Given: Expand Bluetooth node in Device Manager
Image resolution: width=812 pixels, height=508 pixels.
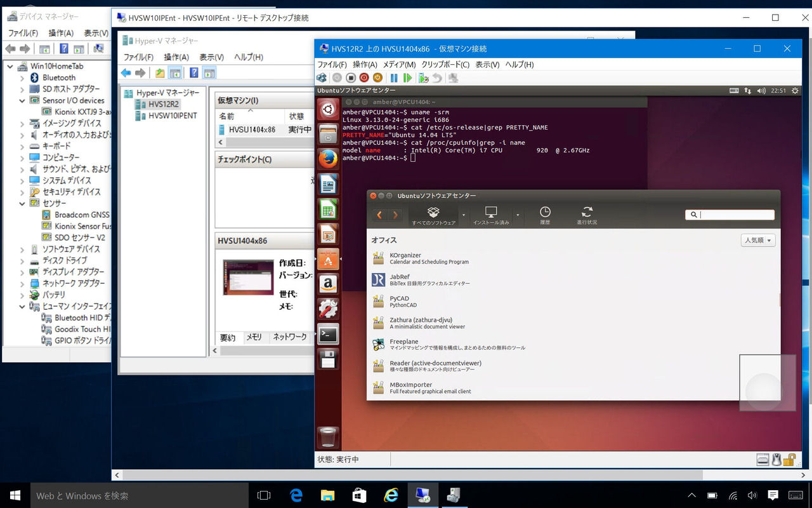Looking at the screenshot, I should 22,77.
